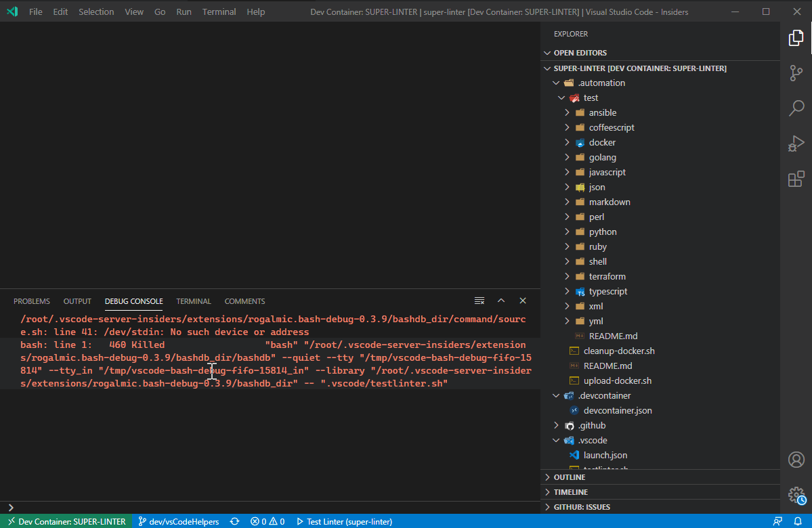Expand the ruby folder
Viewport: 812px width, 528px height.
pyautogui.click(x=660, y=247)
